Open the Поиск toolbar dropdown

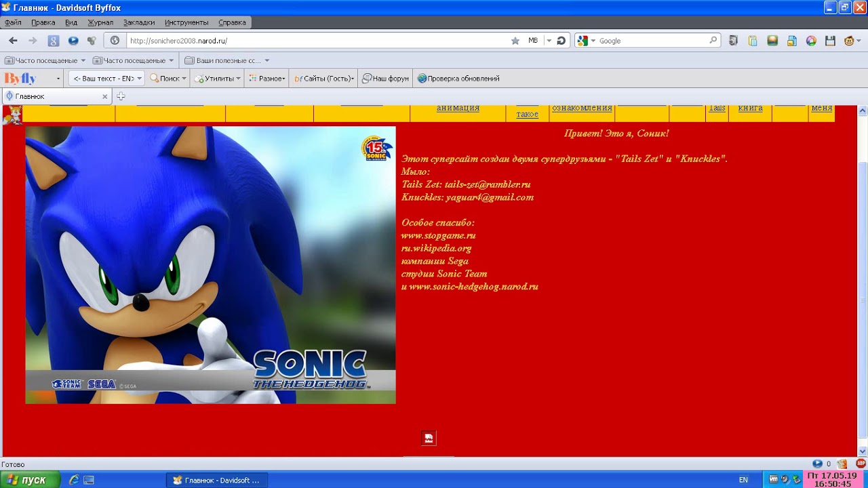point(167,79)
